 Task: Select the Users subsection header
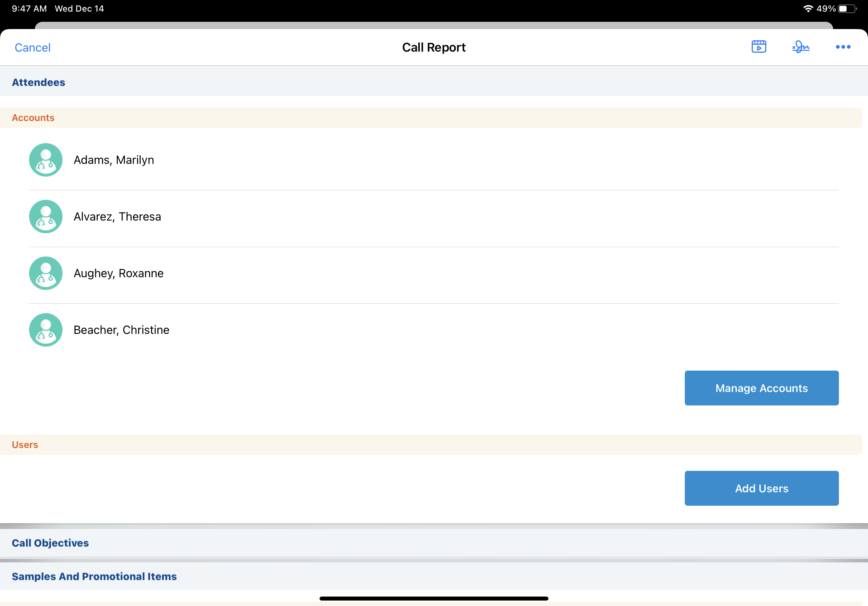(x=25, y=445)
